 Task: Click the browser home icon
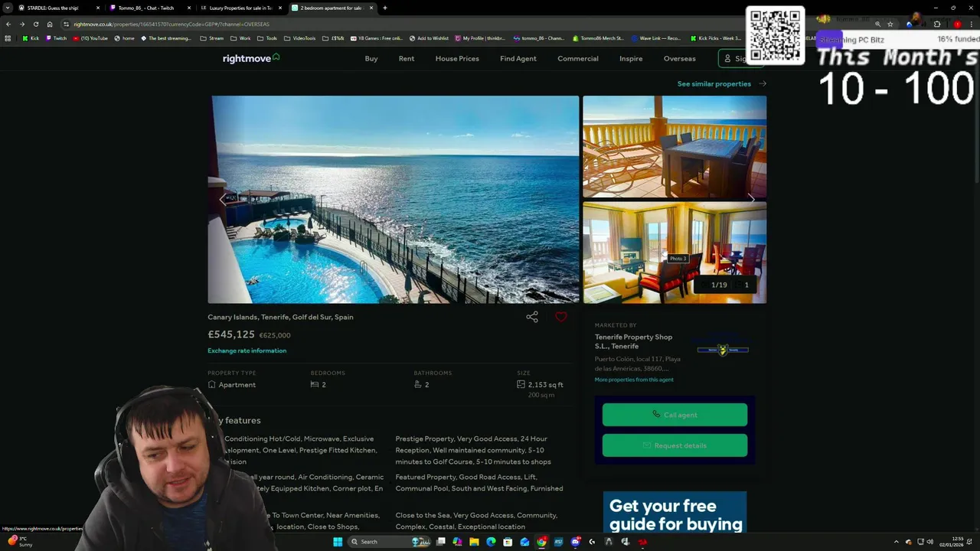[x=50, y=24]
